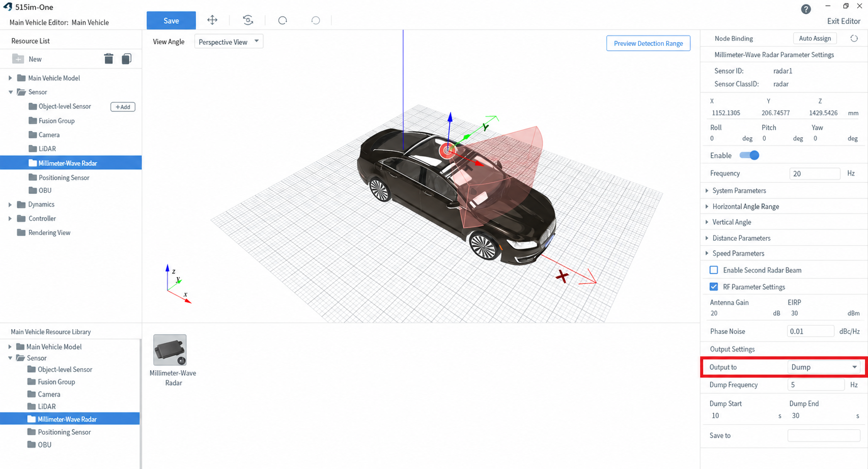Click the red radar sensor marker on car
The image size is (868, 469).
coord(447,150)
